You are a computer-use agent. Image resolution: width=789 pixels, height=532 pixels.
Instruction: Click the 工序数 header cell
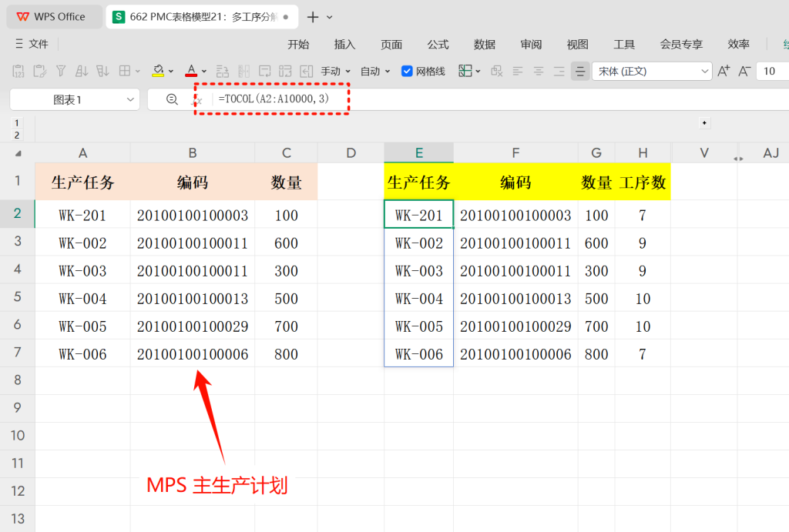coord(643,182)
